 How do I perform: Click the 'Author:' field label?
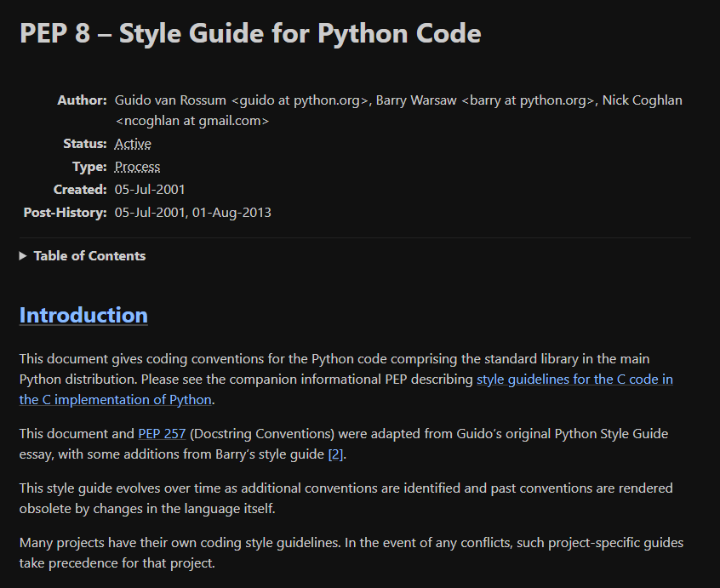[x=82, y=100]
